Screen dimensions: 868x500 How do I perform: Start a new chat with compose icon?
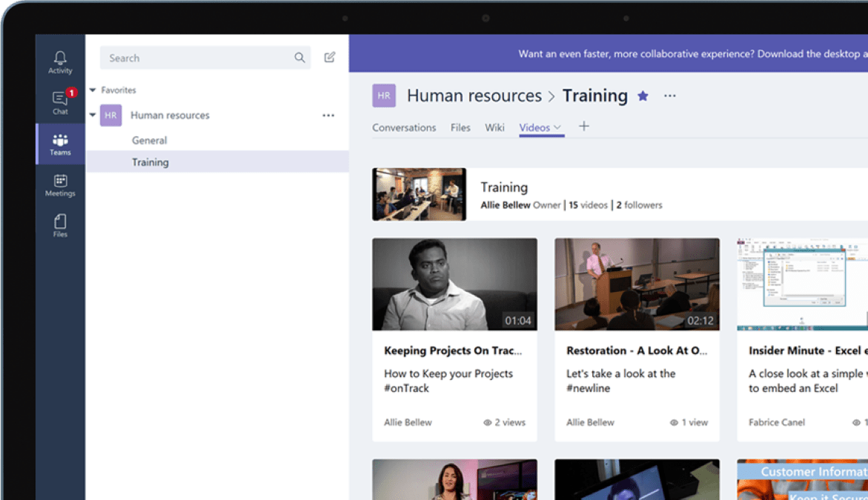point(328,57)
